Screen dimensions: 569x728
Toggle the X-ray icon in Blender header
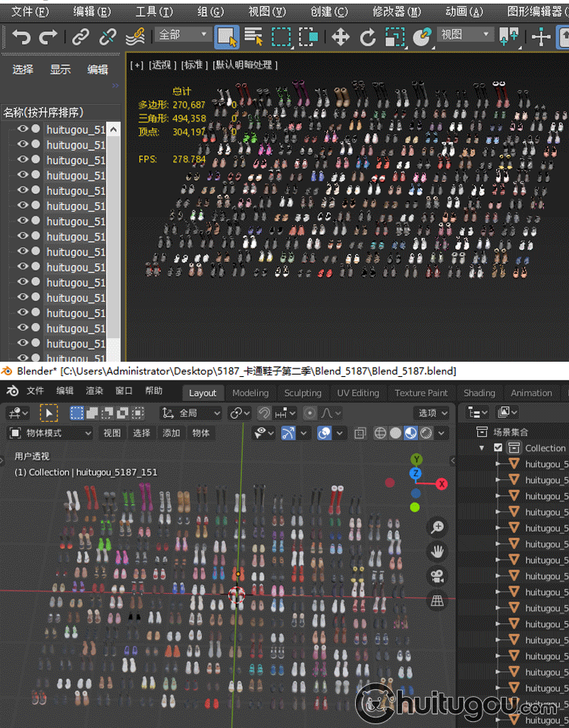coord(360,434)
